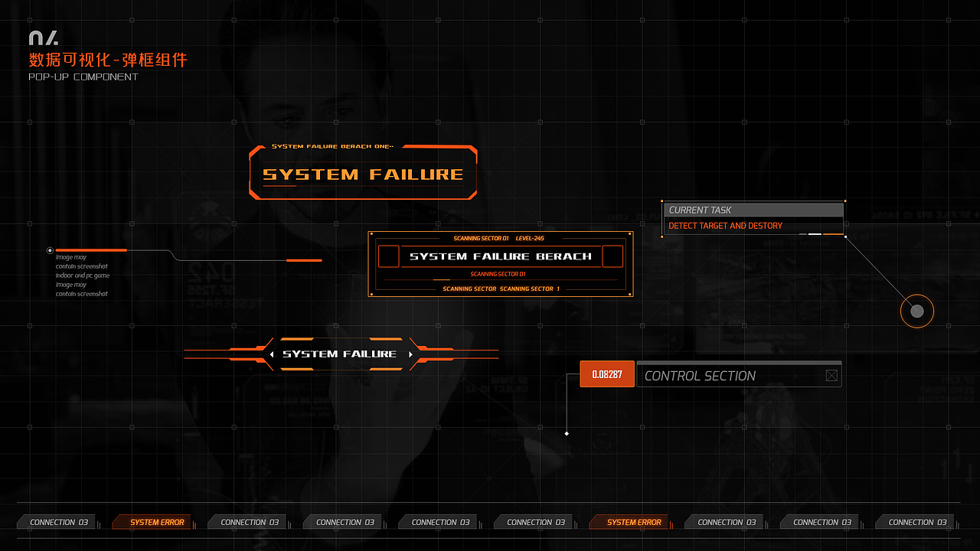Click DETECT TARGET AND DESTORY text

pyautogui.click(x=725, y=226)
